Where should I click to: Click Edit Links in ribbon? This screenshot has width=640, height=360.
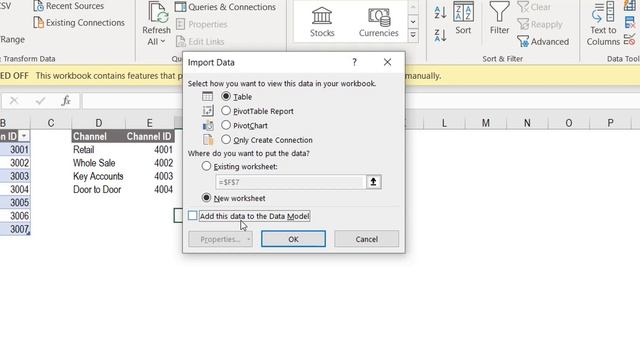point(200,42)
